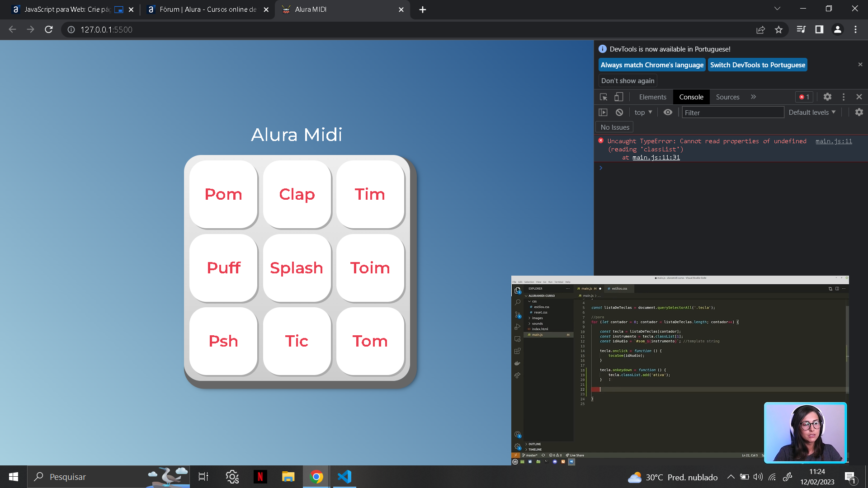Image resolution: width=868 pixels, height=488 pixels.
Task: Open a new browser tab
Action: pos(422,9)
